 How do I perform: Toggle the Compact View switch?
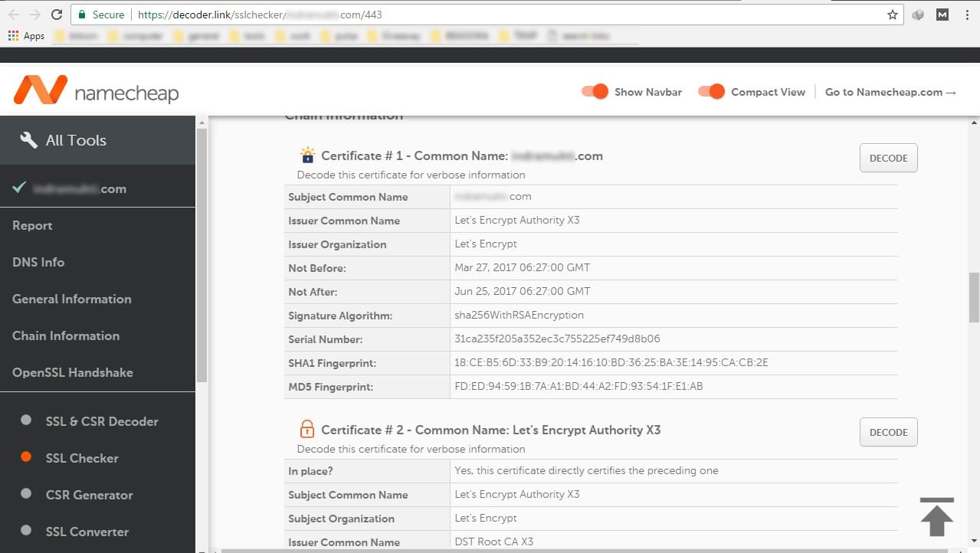click(x=711, y=91)
